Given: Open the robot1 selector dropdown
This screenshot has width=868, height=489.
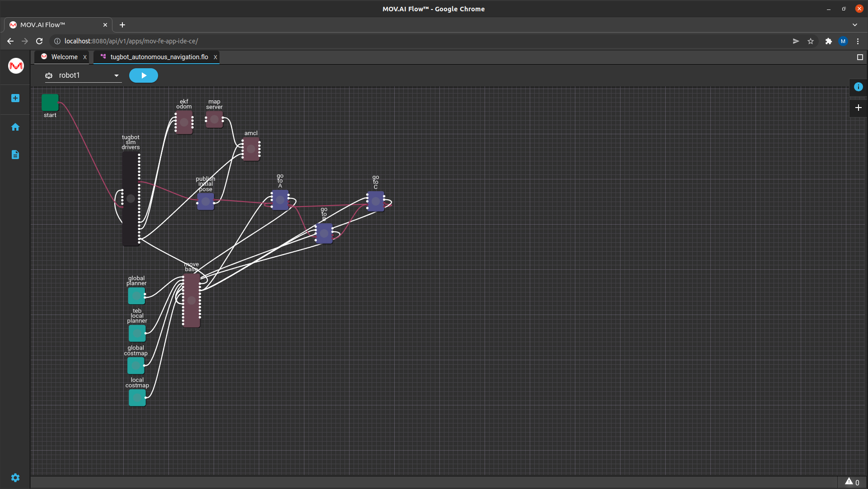Looking at the screenshot, I should [83, 75].
